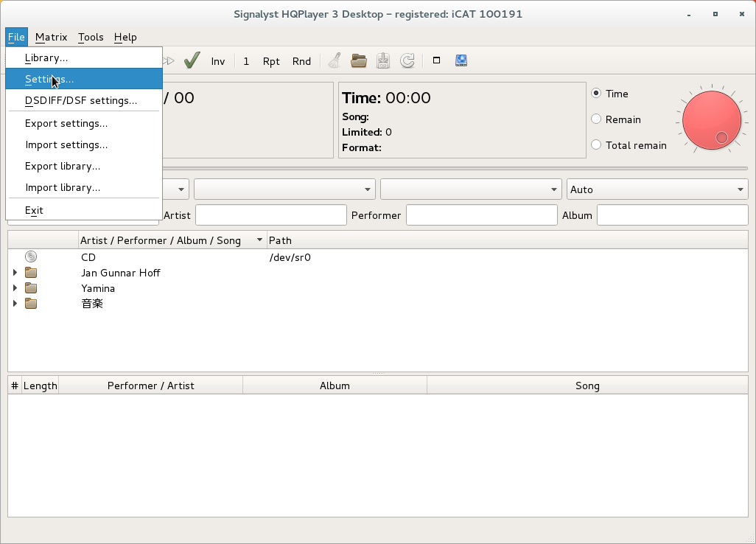Screen dimensions: 756x544
Task: Click sort arrow on Artist/Performer/Album/Song column
Action: pyautogui.click(x=259, y=240)
